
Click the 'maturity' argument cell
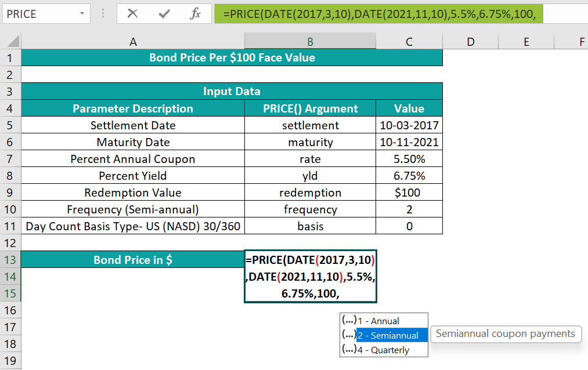point(310,142)
